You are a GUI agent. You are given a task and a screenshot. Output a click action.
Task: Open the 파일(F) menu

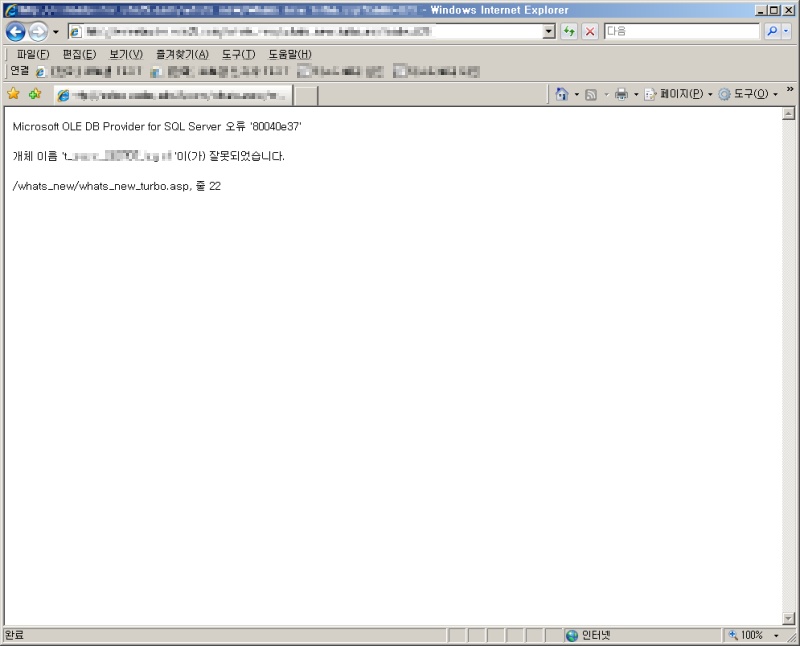(x=33, y=54)
